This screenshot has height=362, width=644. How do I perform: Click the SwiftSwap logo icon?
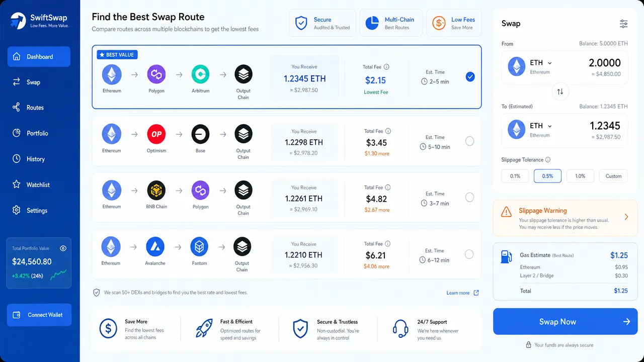pyautogui.click(x=18, y=21)
